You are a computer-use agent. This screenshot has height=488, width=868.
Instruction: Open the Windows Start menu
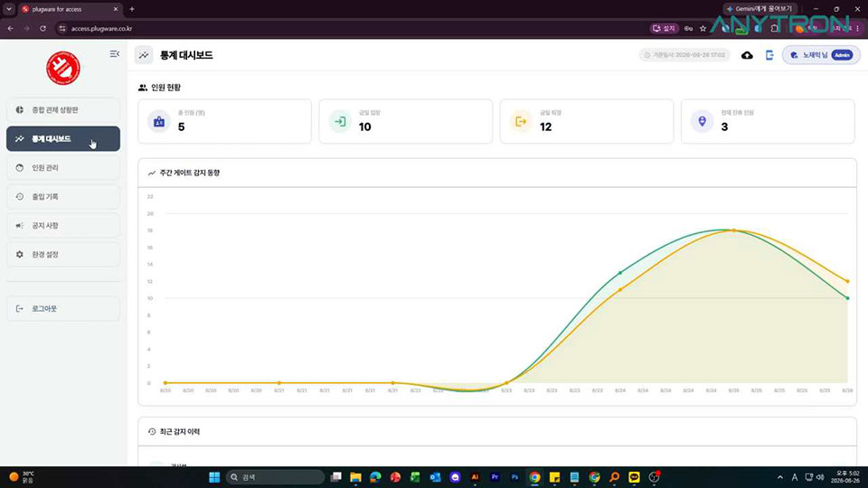point(215,477)
